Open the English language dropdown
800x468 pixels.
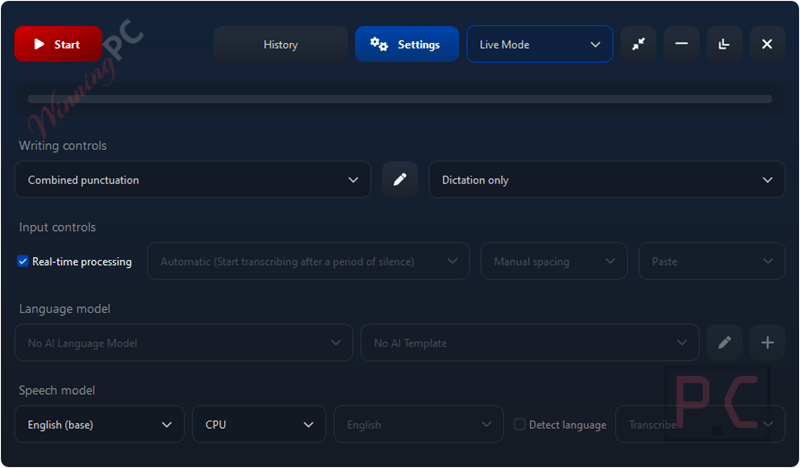(418, 425)
